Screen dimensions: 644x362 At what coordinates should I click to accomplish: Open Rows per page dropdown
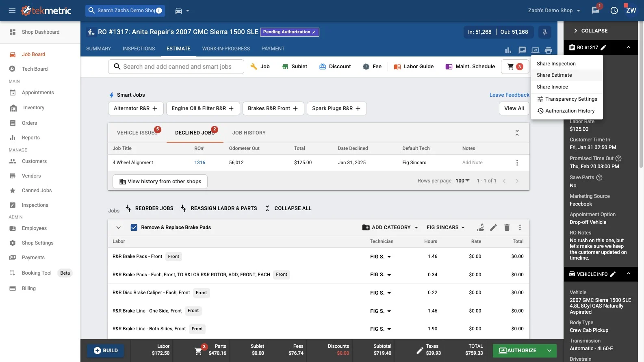coord(462,181)
